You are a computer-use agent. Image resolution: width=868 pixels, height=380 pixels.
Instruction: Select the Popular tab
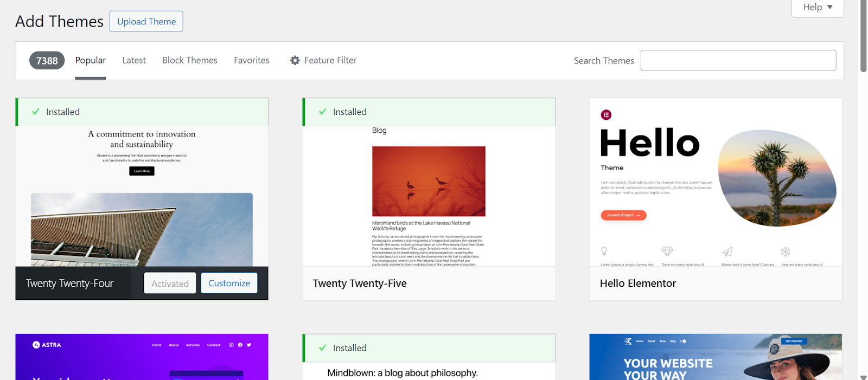91,60
